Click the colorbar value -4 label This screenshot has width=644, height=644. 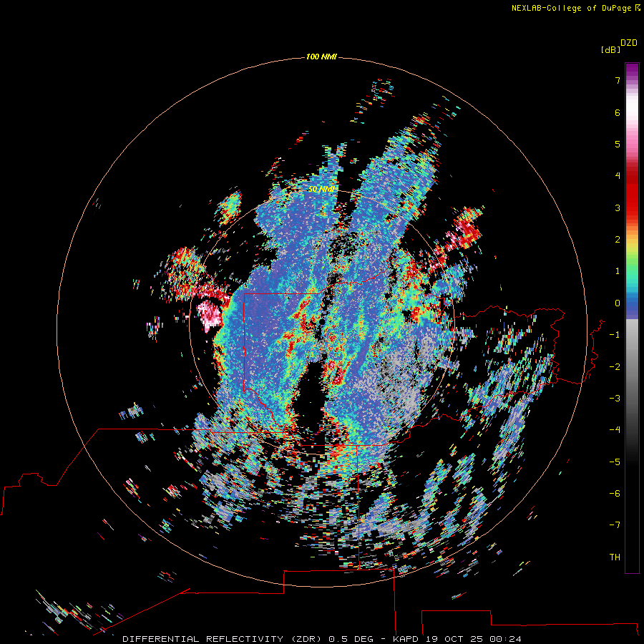(x=615, y=429)
